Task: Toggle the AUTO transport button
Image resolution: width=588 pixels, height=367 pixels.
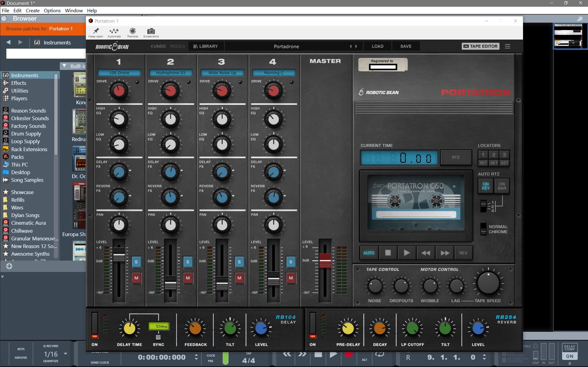Action: pos(369,253)
